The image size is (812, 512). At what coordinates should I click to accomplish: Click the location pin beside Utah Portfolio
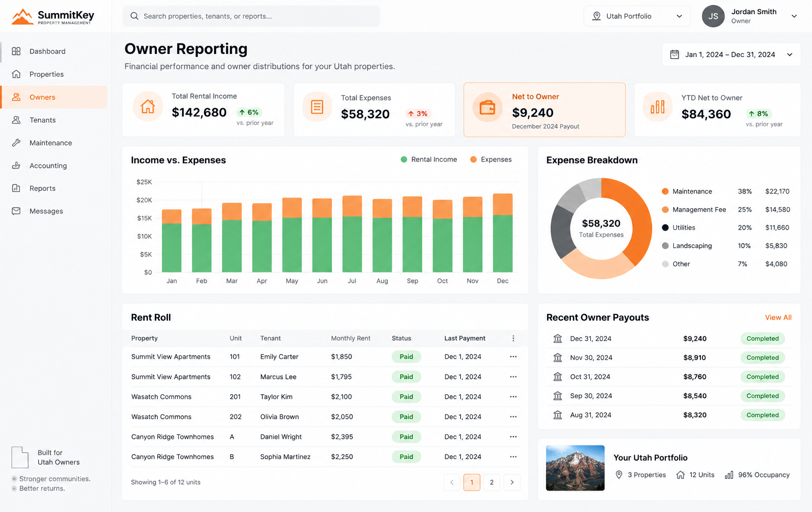[x=597, y=16]
